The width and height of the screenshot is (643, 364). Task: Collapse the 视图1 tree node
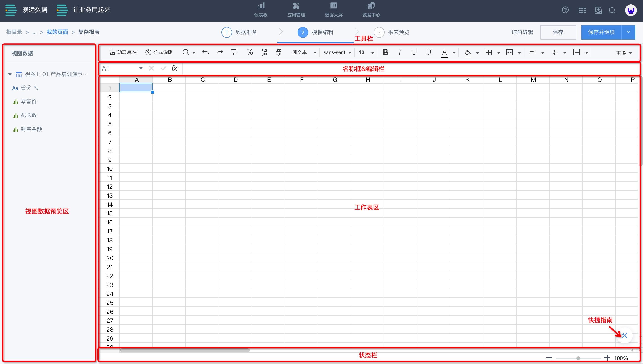point(10,74)
